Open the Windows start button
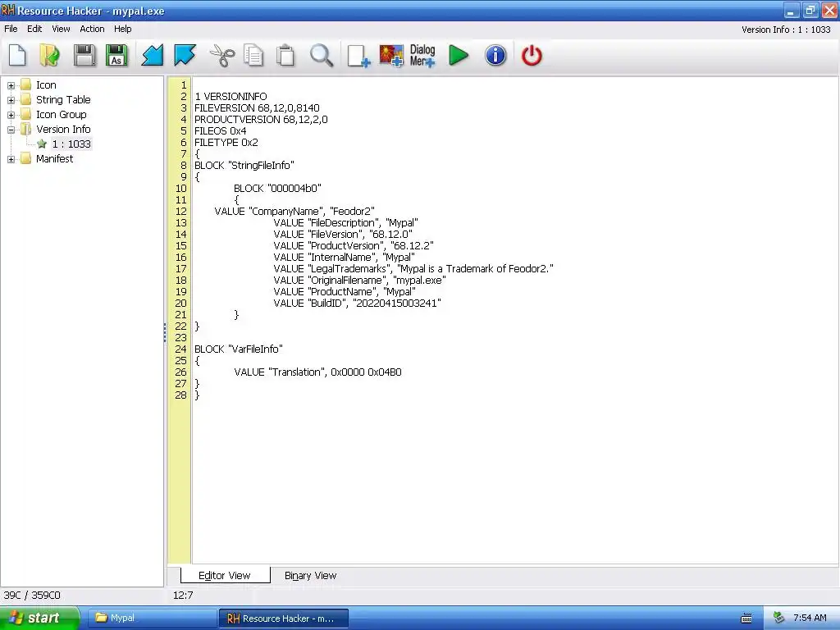The image size is (840, 630). click(39, 619)
